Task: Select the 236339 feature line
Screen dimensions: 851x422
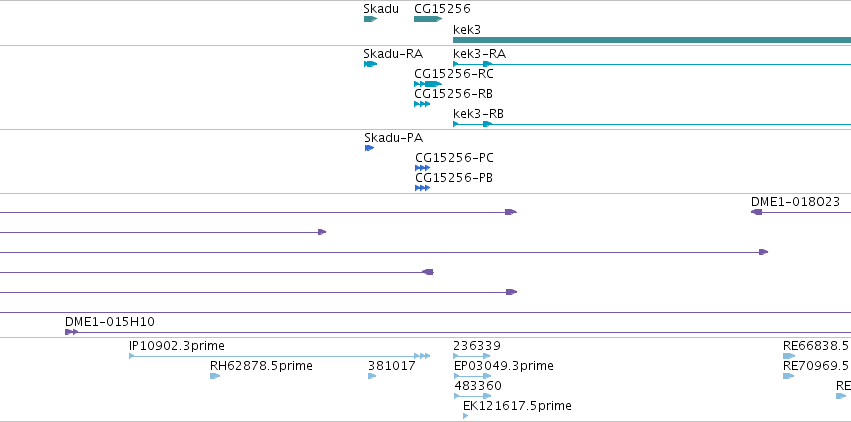Action: [x=472, y=356]
